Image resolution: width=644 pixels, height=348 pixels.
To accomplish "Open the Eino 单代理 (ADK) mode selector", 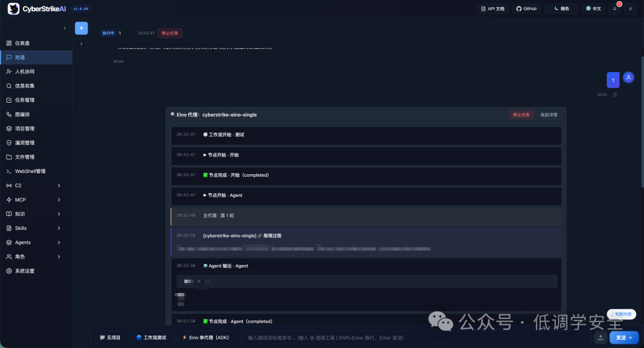I will (x=209, y=338).
